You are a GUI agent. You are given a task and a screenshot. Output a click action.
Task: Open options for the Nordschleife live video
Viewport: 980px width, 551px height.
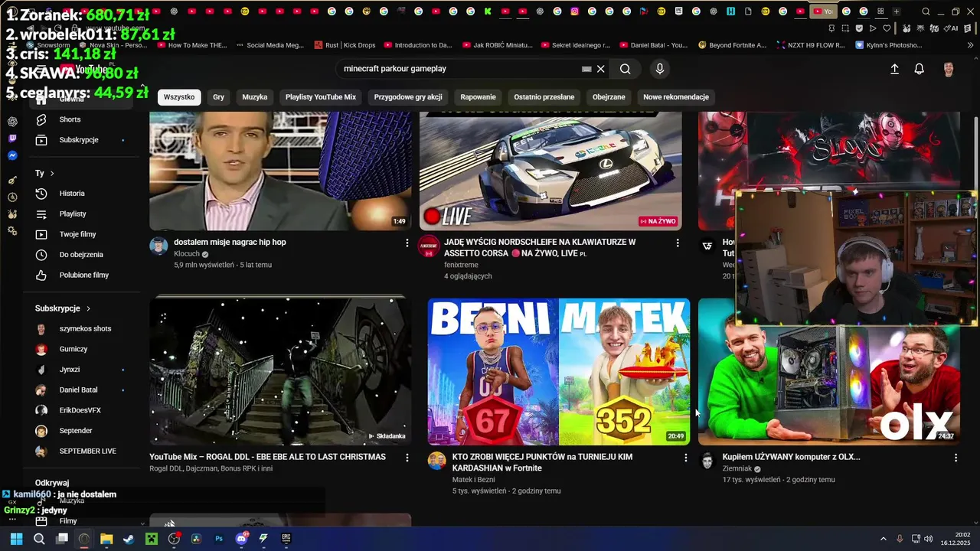tap(677, 243)
